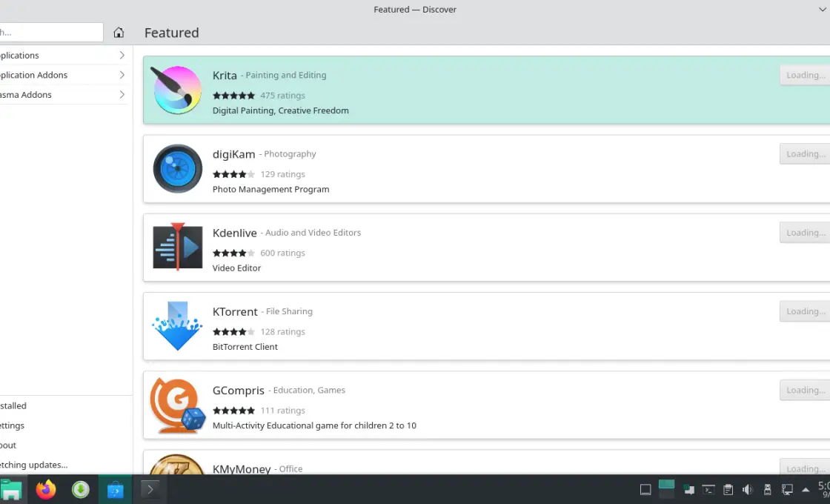Click the Featured page heading
830x504 pixels.
pos(171,33)
